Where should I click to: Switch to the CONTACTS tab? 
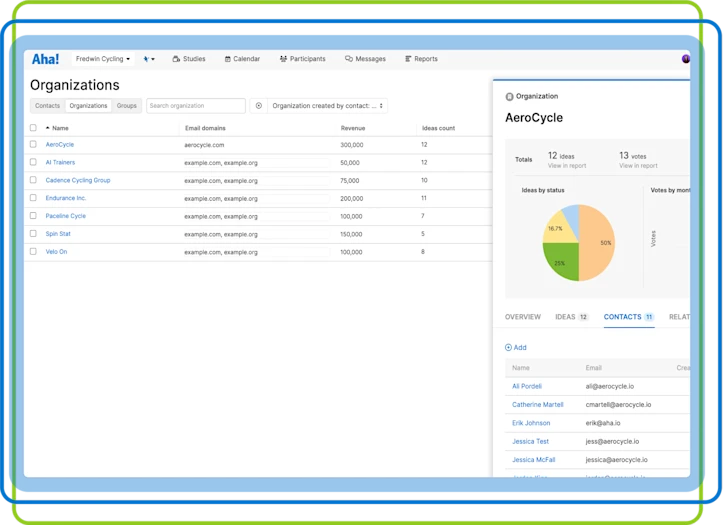629,317
